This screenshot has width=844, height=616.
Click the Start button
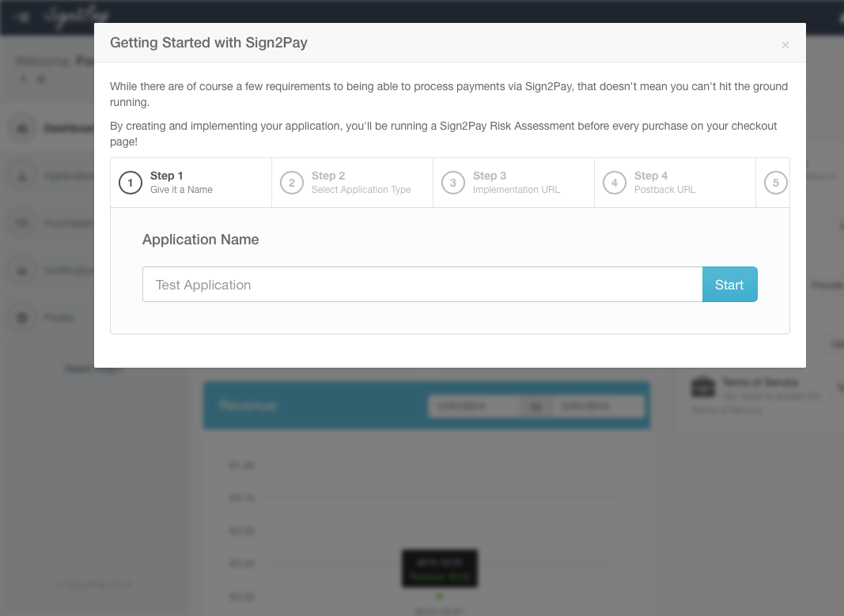tap(729, 285)
